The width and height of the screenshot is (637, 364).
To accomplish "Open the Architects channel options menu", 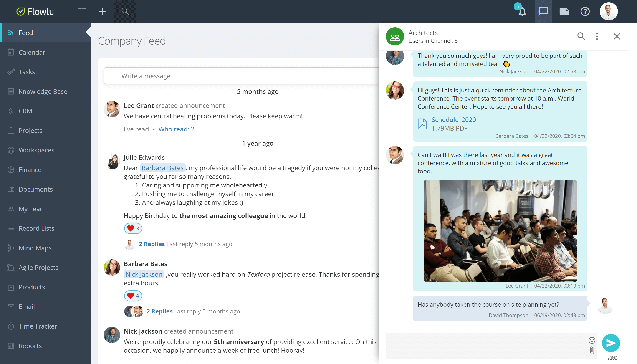I will (597, 36).
